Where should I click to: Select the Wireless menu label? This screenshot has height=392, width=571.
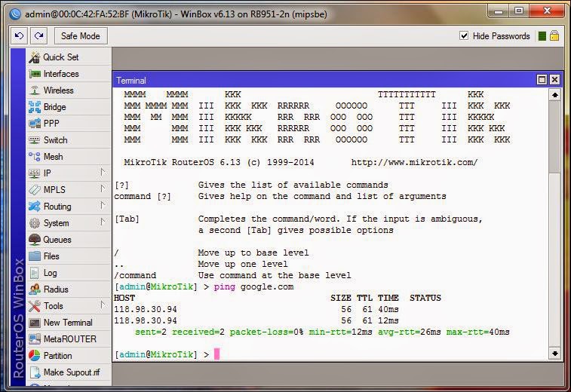pos(59,90)
